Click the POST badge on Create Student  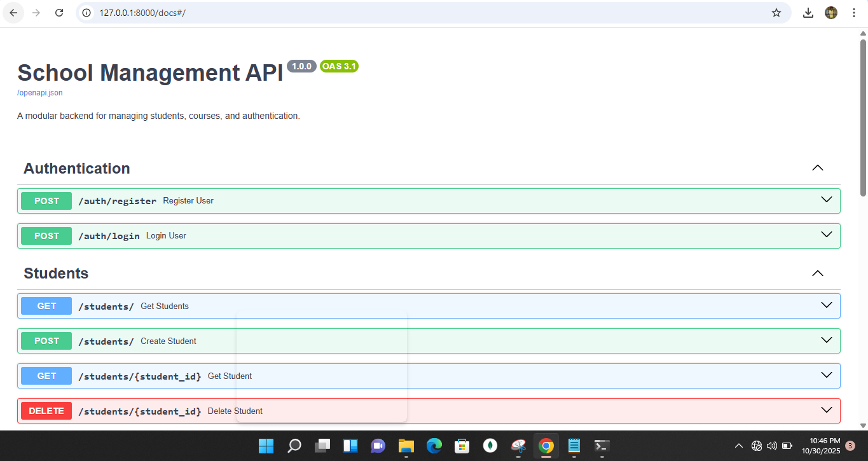pos(46,340)
